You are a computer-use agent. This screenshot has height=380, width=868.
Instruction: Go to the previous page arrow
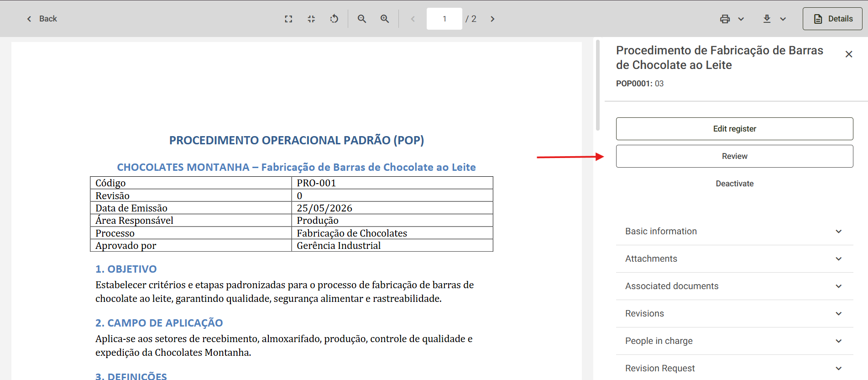[413, 19]
